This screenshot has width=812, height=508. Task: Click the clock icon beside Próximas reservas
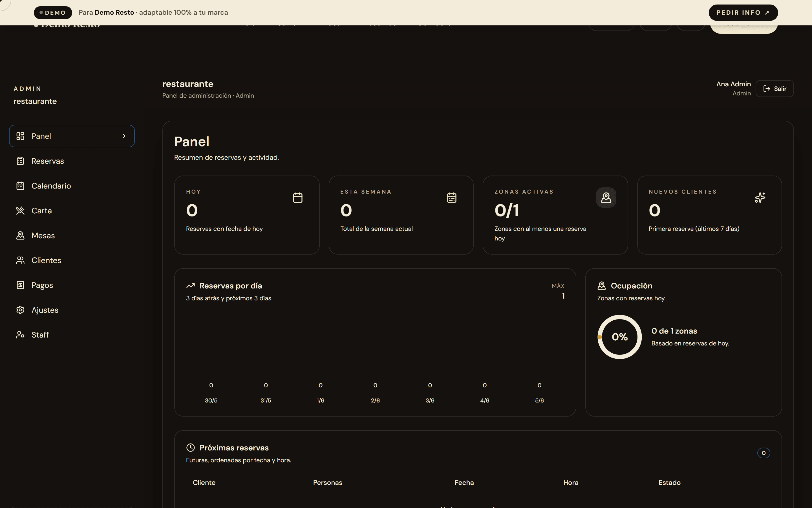click(x=191, y=448)
